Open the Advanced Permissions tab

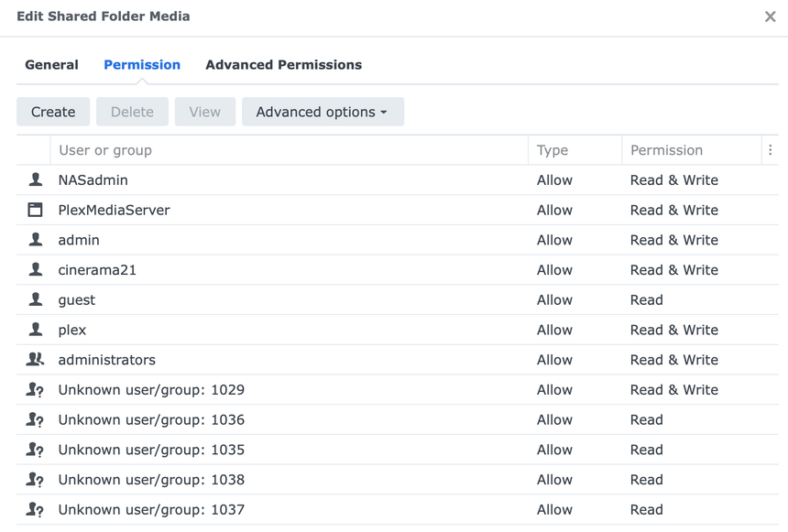(283, 65)
